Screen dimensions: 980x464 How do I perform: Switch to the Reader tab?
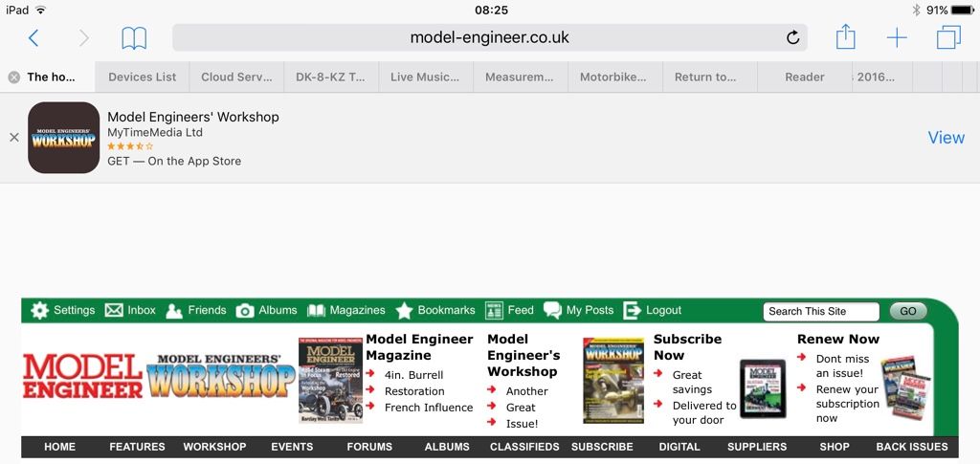coord(804,77)
